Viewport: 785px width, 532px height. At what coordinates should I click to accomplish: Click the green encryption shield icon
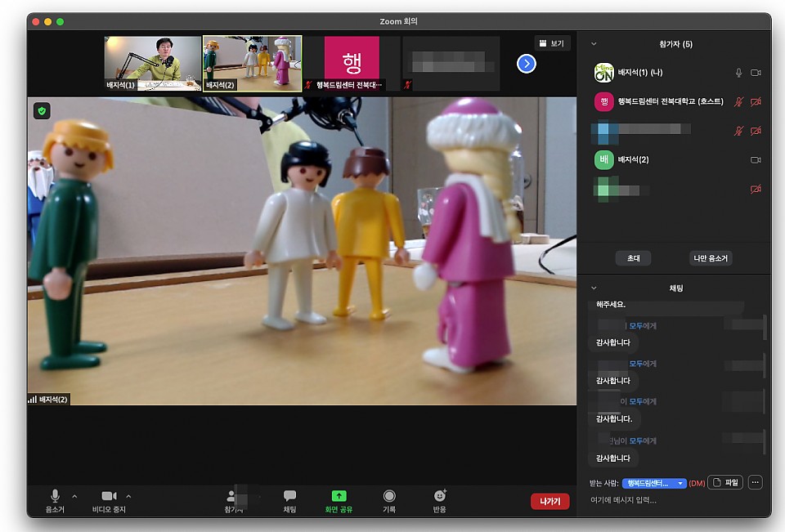pyautogui.click(x=42, y=110)
